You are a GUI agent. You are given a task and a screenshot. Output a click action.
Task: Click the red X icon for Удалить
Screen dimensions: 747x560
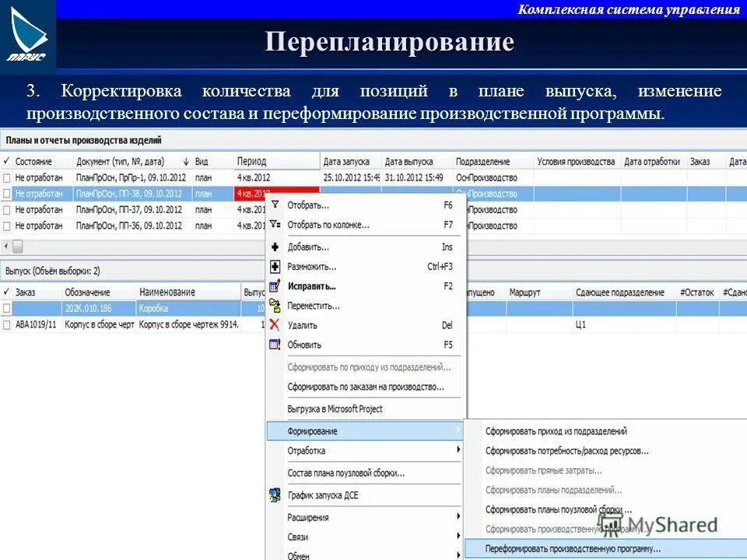point(273,324)
